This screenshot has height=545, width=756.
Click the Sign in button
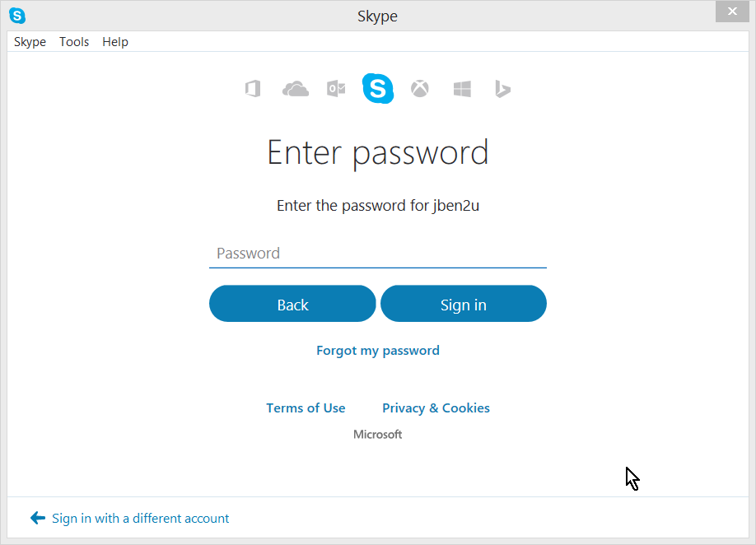464,304
